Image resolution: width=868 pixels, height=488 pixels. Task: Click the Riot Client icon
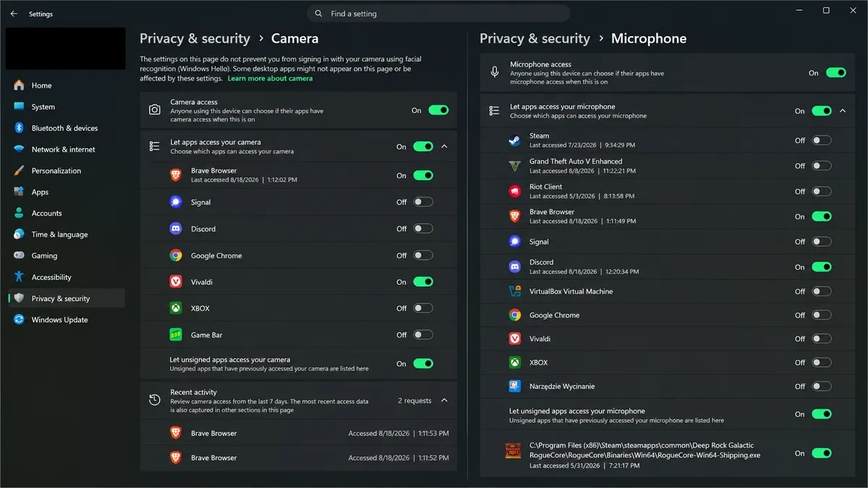coord(514,191)
